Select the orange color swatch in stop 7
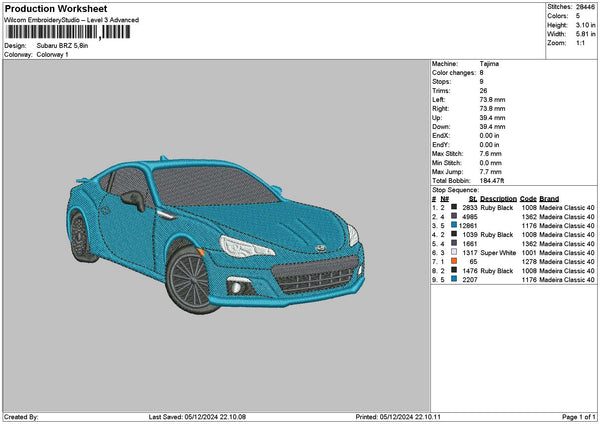This screenshot has width=600, height=424. pos(452,261)
